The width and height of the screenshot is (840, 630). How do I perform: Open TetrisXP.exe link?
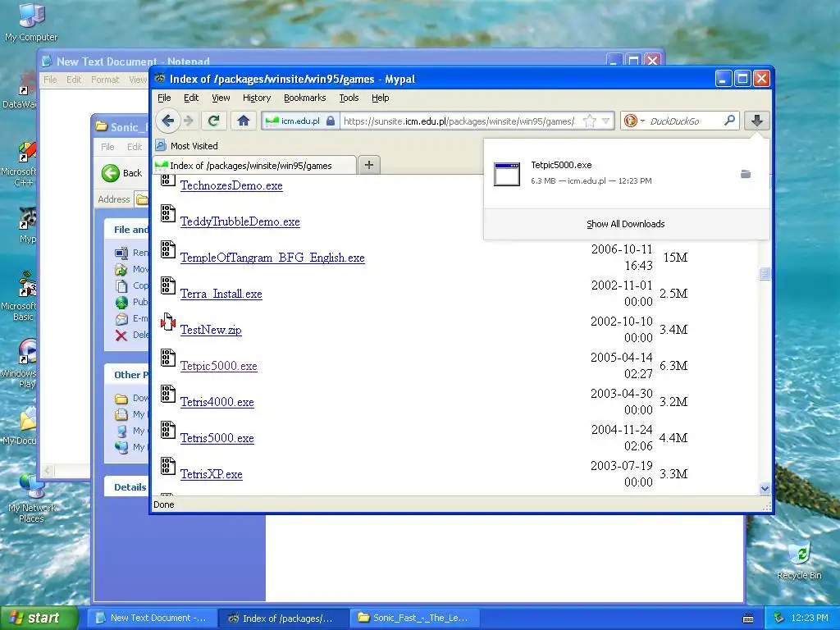[211, 474]
